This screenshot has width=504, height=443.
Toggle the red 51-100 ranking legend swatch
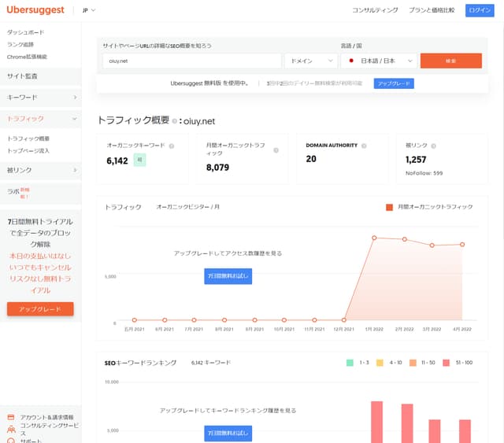447,363
